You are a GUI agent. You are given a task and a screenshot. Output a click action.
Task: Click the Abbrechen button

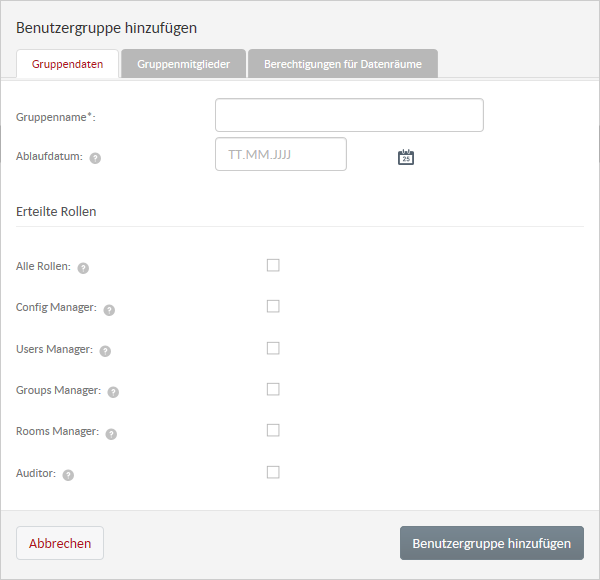(x=60, y=543)
